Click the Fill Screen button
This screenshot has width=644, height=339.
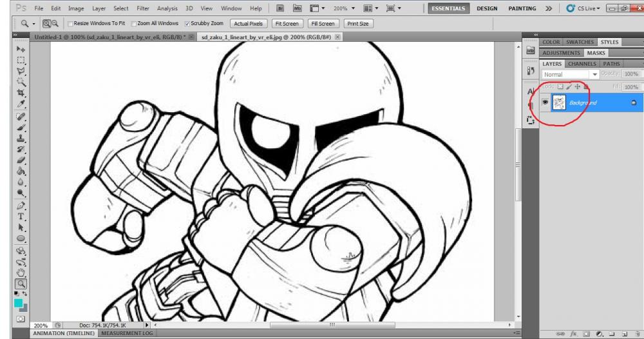click(323, 24)
